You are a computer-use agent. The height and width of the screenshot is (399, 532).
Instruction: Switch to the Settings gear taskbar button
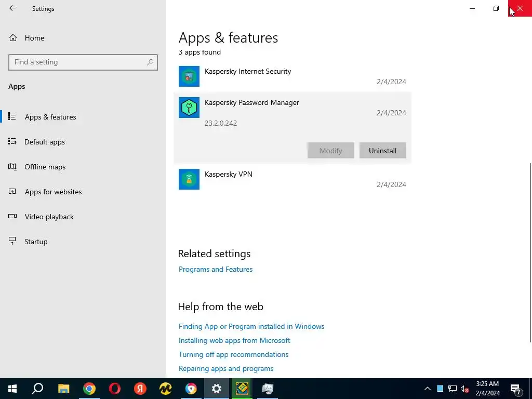217,389
